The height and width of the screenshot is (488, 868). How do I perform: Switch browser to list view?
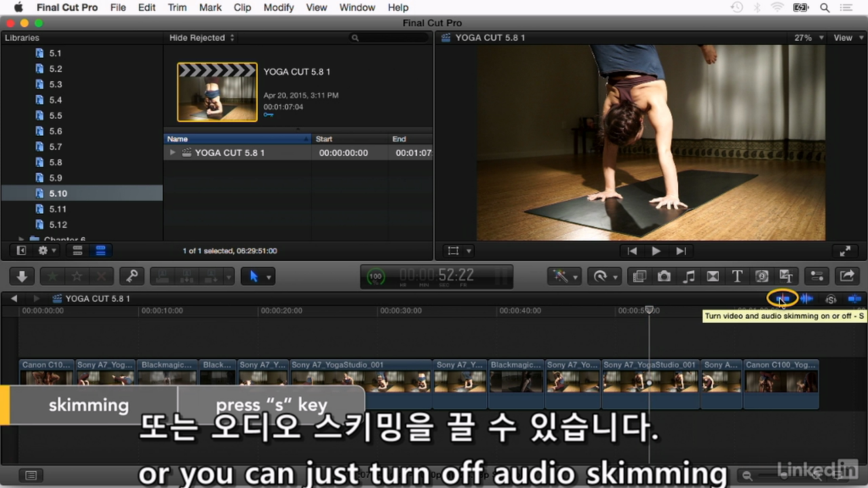tap(100, 251)
